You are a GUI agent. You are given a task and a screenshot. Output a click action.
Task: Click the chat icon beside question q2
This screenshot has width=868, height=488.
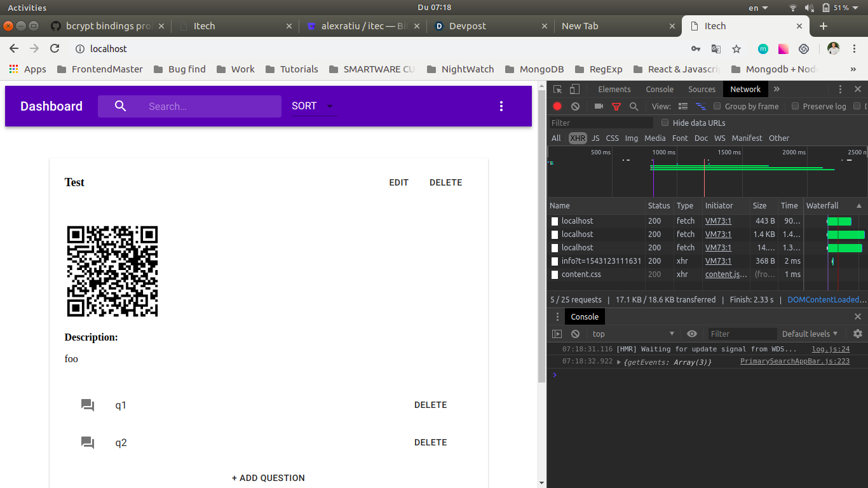[x=88, y=442]
